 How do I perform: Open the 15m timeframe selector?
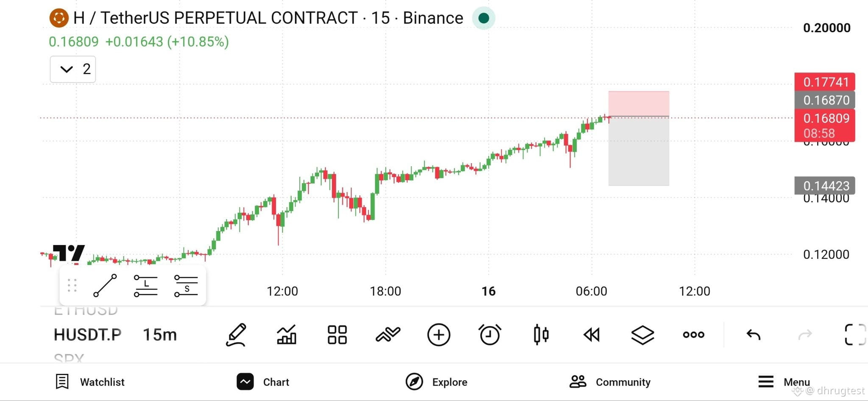pyautogui.click(x=160, y=335)
